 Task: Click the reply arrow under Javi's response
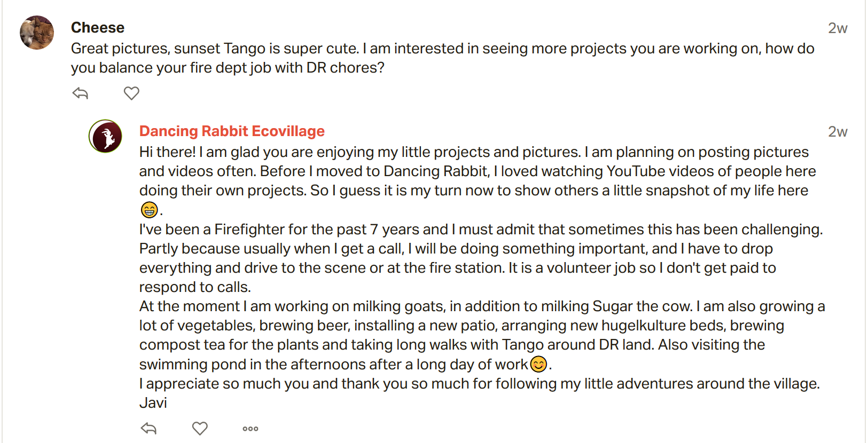point(148,428)
